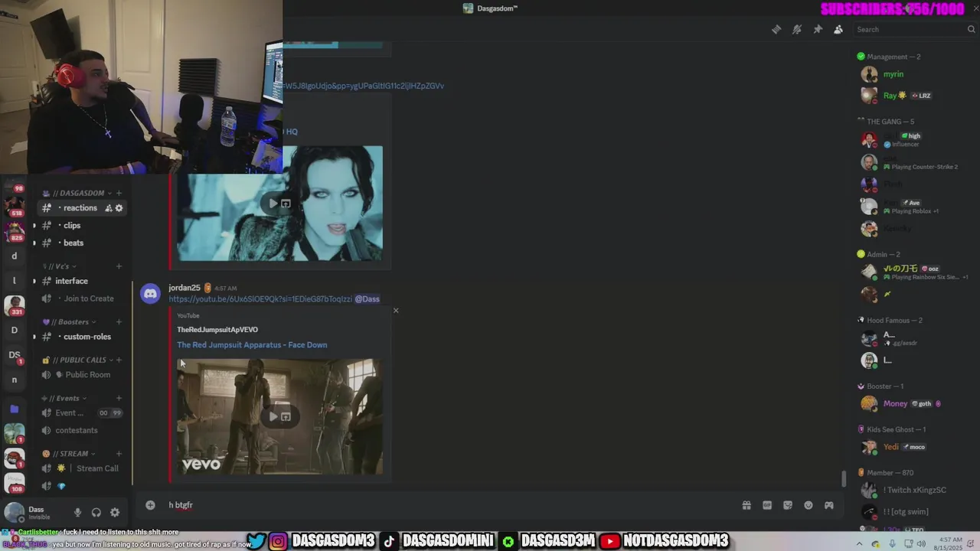Click the plus attach button in message bar

click(x=150, y=505)
